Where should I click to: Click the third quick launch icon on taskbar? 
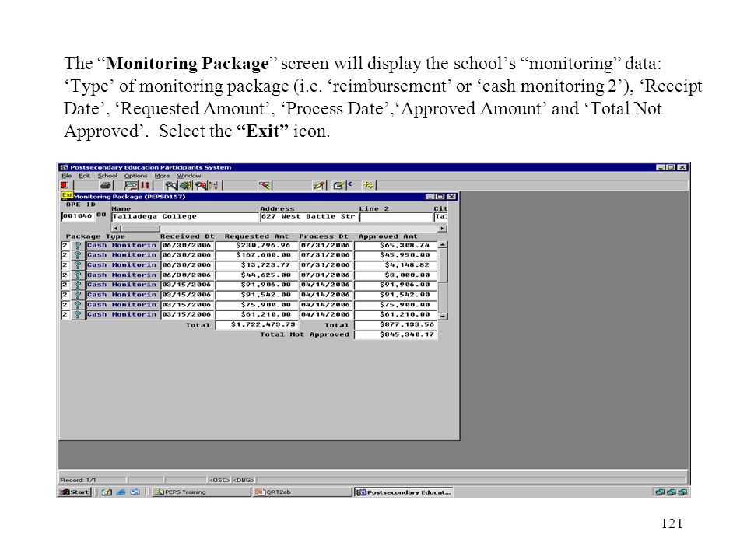point(135,492)
